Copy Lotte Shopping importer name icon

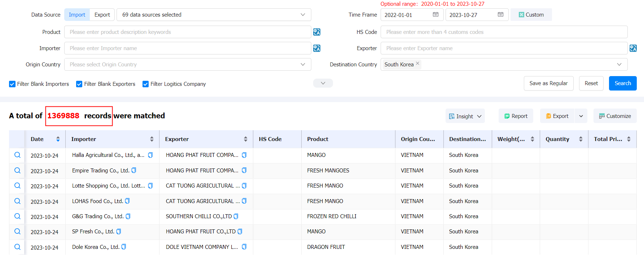click(150, 186)
